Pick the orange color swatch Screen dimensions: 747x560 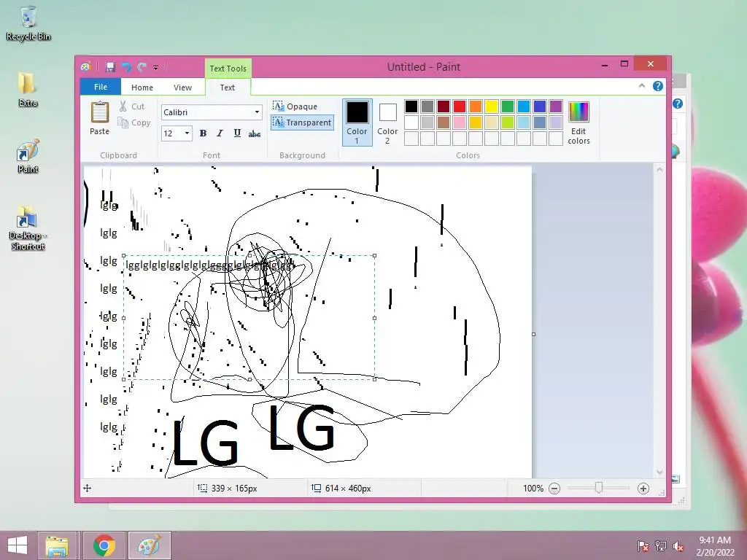click(x=476, y=106)
